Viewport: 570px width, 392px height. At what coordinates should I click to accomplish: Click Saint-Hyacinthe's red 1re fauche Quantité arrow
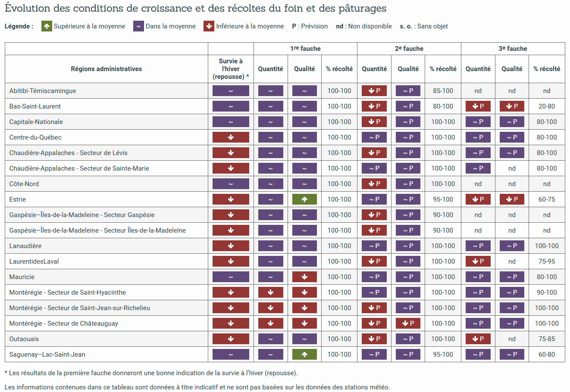(270, 292)
